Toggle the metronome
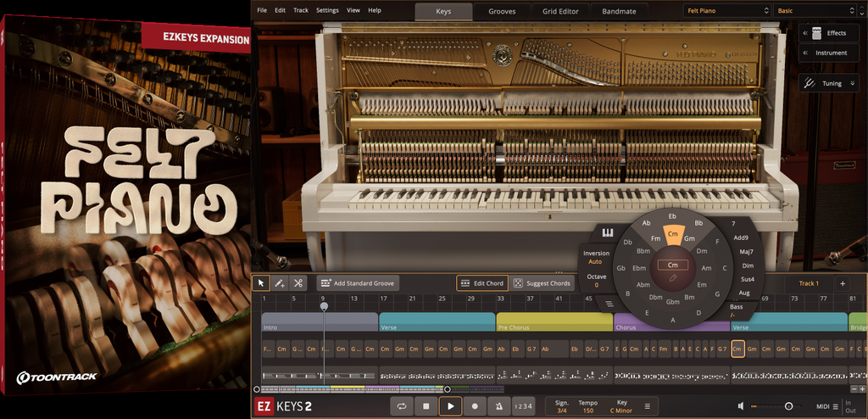868x419 pixels. [499, 406]
